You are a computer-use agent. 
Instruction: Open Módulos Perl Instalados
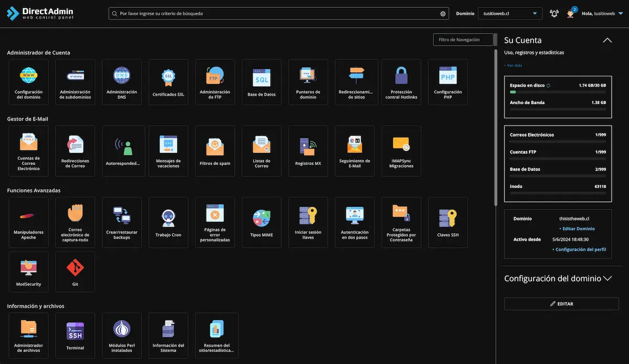point(122,335)
